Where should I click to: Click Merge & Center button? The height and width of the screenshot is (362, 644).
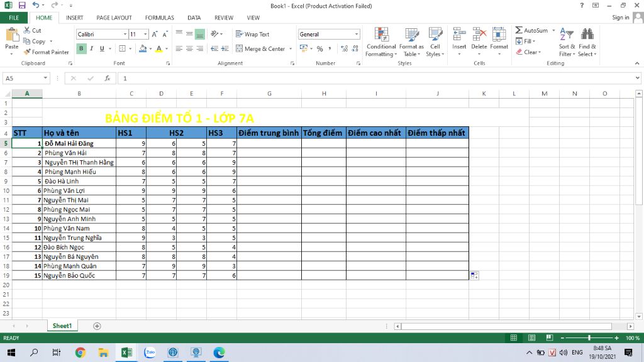tap(261, 48)
